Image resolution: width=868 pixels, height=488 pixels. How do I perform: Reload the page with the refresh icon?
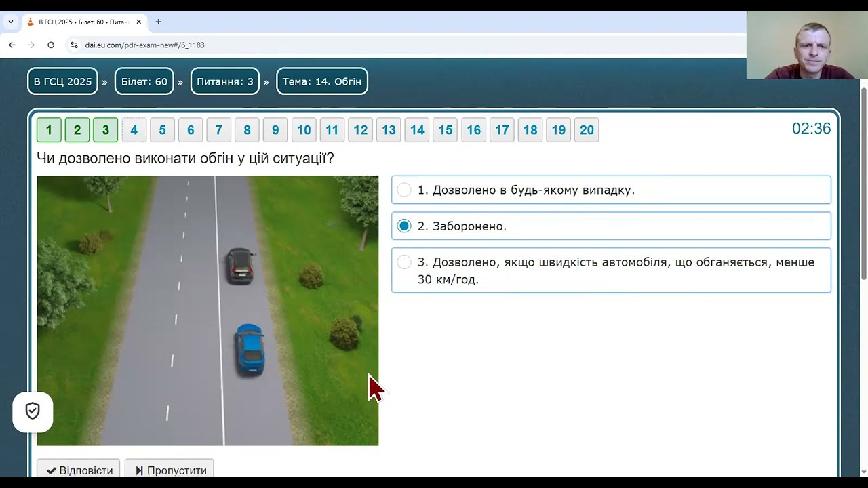point(51,45)
